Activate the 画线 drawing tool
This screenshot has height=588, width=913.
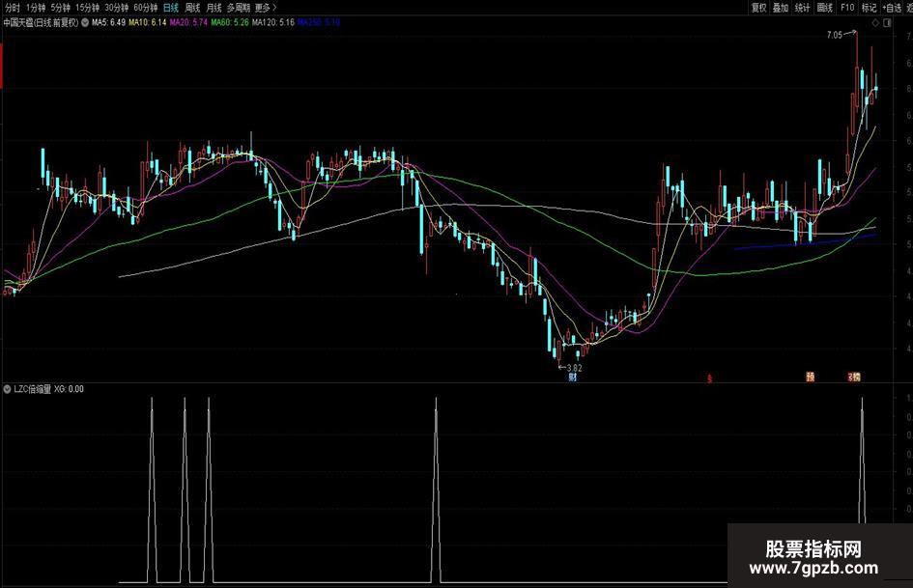[x=824, y=8]
